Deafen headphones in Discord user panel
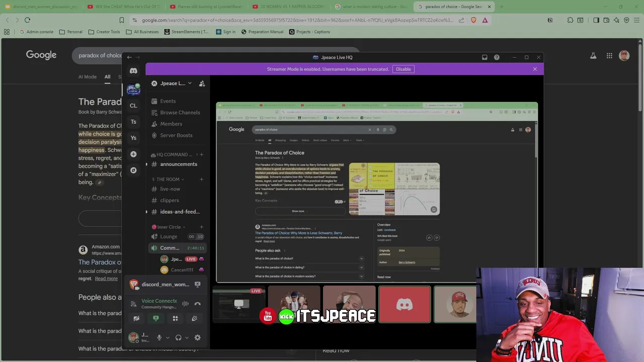Screen dimensions: 644x362 click(x=178, y=337)
